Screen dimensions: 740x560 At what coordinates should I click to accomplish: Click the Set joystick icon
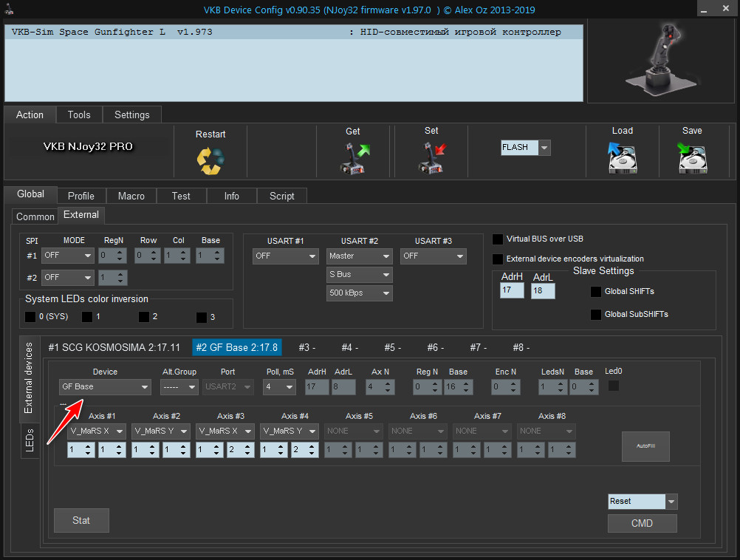coord(432,157)
